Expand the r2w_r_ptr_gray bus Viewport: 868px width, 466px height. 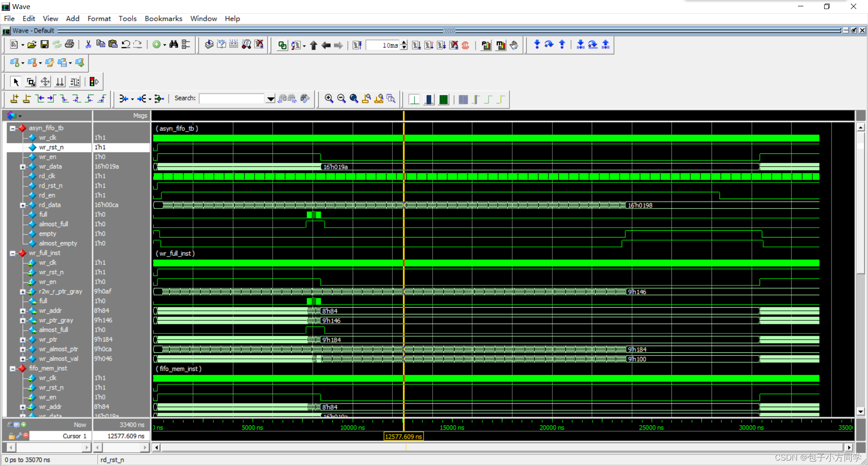click(x=23, y=292)
